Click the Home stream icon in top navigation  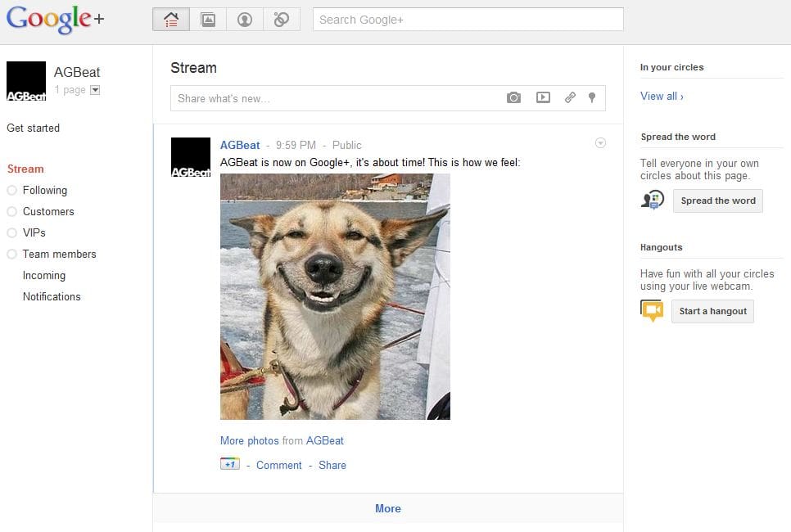171,20
